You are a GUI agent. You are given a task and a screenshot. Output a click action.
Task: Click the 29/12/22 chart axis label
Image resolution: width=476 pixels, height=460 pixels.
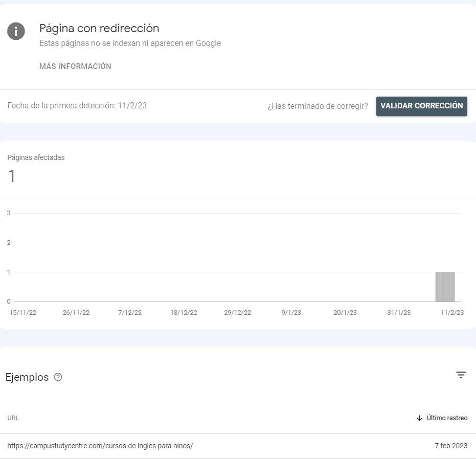[x=237, y=312]
